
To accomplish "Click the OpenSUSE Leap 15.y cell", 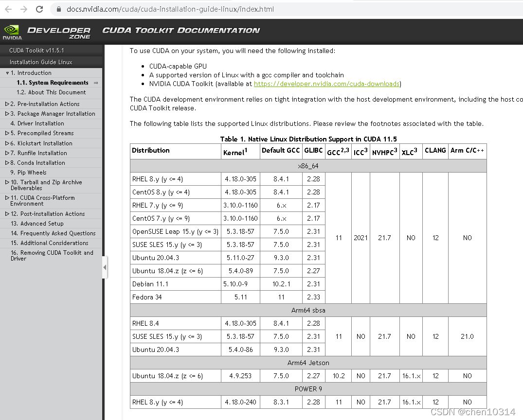I will (176, 231).
